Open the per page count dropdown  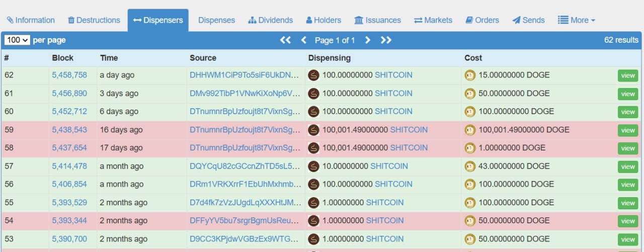point(17,40)
